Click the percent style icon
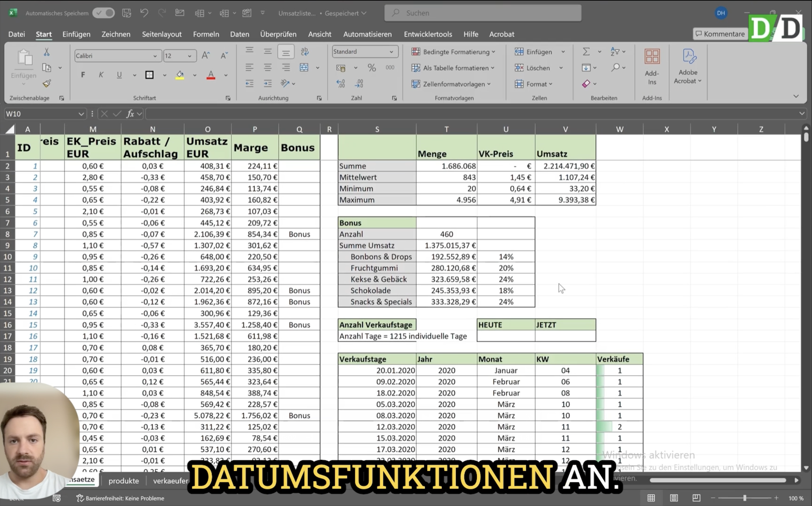 [371, 68]
